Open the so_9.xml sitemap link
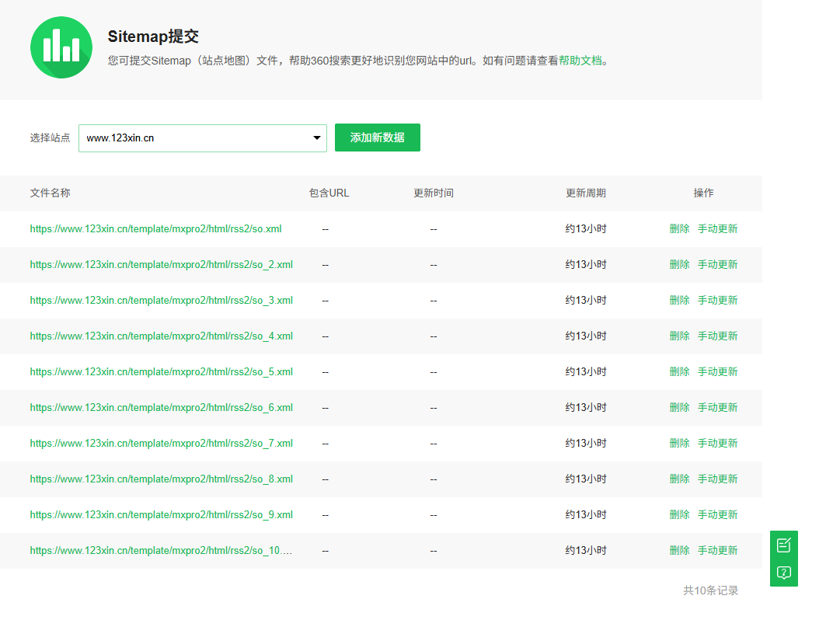 coord(162,514)
